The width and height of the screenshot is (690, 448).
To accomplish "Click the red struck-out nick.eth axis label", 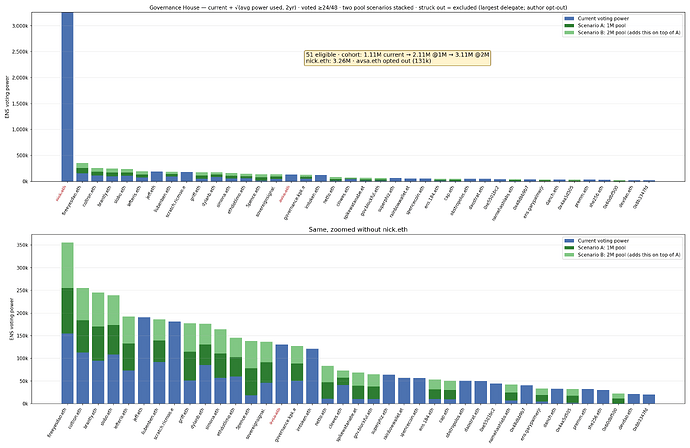I will (61, 193).
